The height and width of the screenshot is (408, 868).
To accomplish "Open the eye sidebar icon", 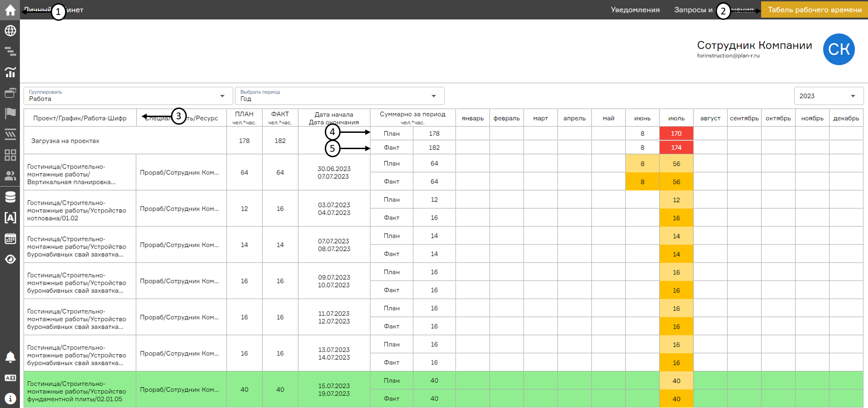I will (10, 259).
